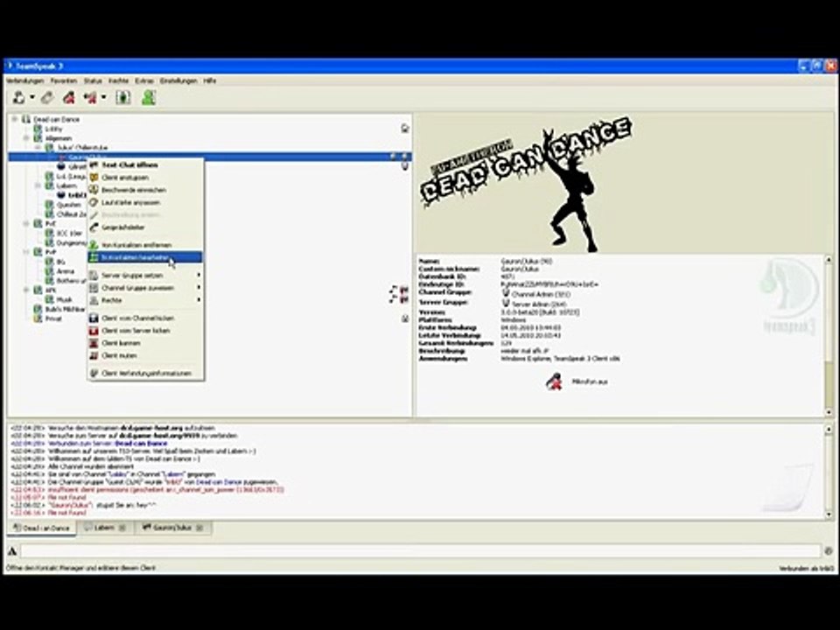Viewport: 840px width, 630px height.
Task: Open the Status menu
Action: click(93, 80)
